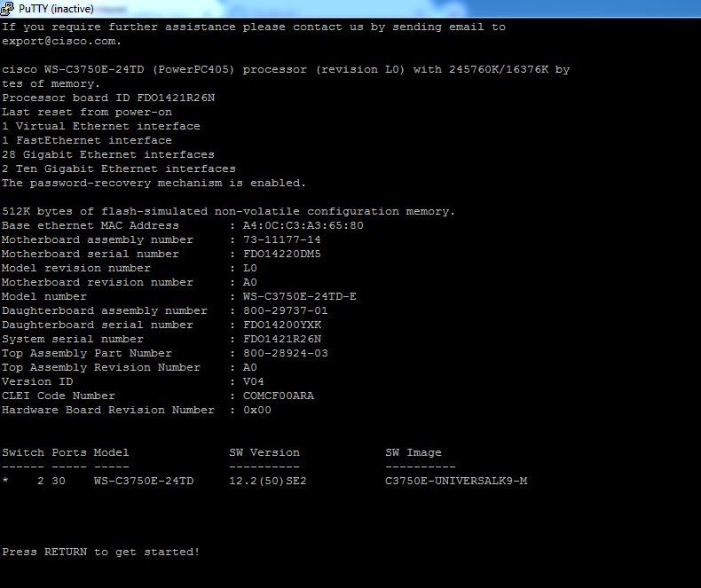Viewport: 701px width, 588px height.
Task: Click the "28 Gigabit Ethernet interfaces" line
Action: click(108, 154)
